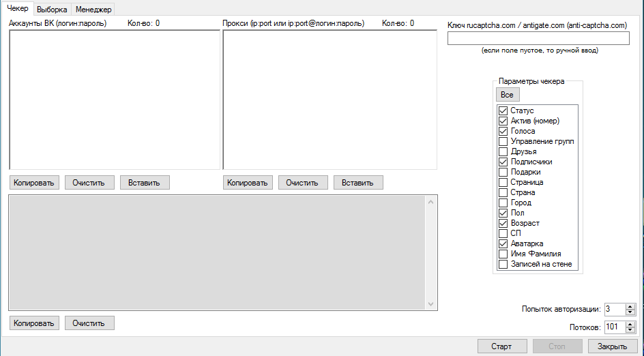Click Вставить under the accounts list
The height and width of the screenshot is (356, 644).
pos(145,183)
